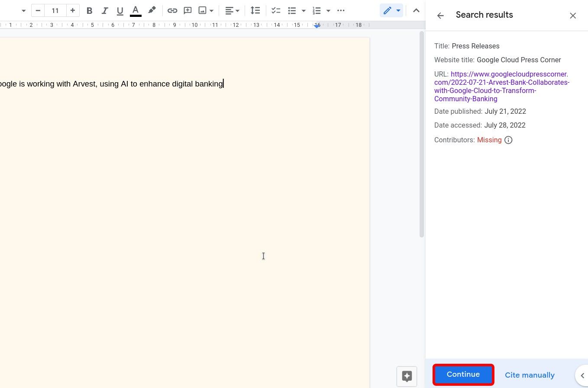This screenshot has width=588, height=388.
Task: Open the text color picker
Action: pyautogui.click(x=136, y=10)
